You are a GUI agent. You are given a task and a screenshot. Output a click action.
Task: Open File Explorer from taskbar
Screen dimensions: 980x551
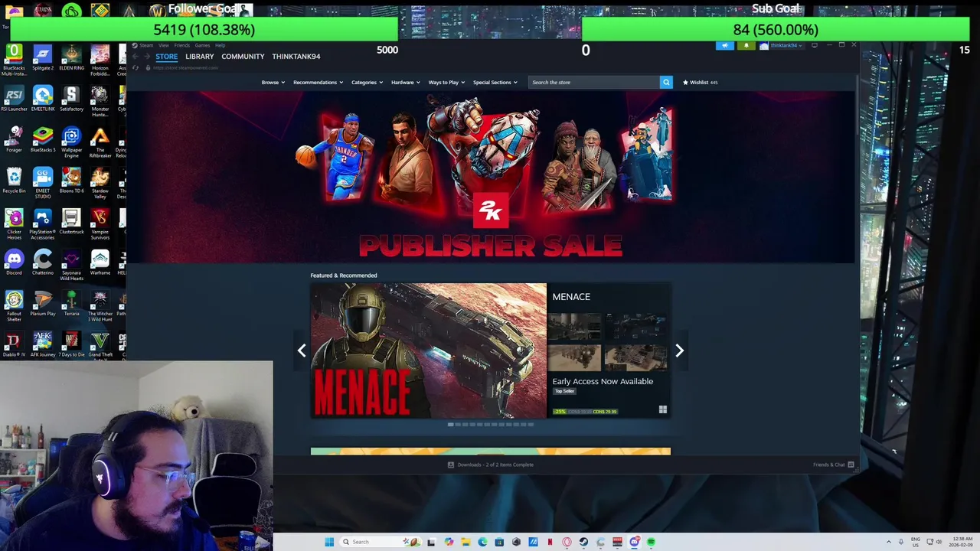click(x=465, y=542)
